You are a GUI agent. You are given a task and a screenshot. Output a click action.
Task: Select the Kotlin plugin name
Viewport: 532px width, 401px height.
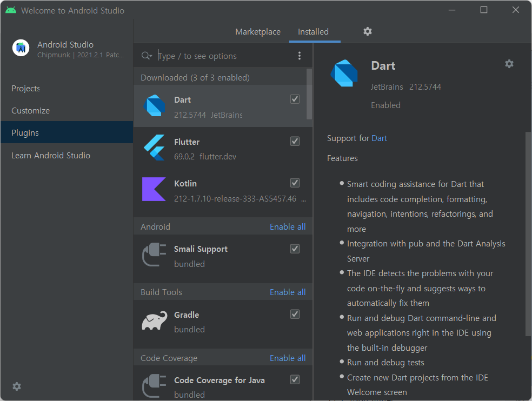pos(185,184)
